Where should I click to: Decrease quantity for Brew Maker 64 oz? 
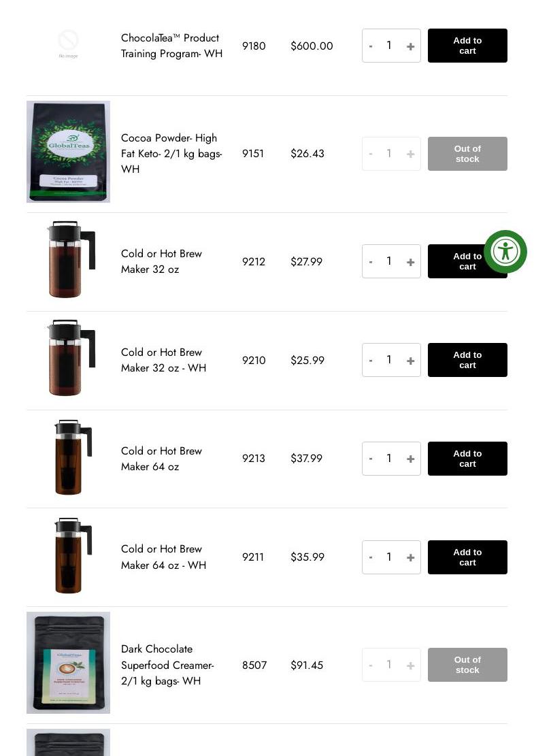[x=371, y=459]
